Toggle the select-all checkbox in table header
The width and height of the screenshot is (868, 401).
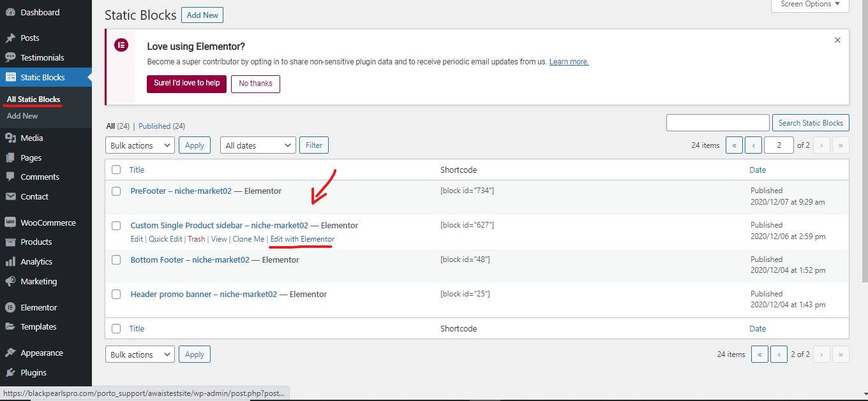(x=116, y=170)
